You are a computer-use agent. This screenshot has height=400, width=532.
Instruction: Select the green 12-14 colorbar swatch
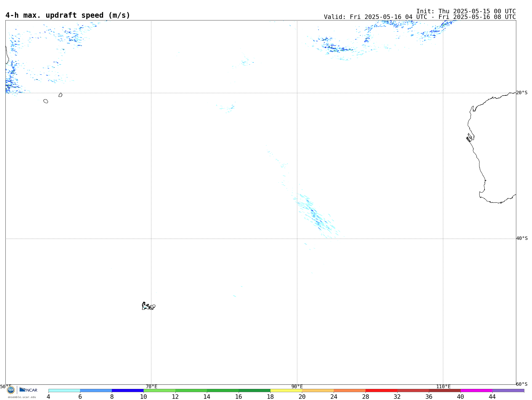(x=191, y=391)
